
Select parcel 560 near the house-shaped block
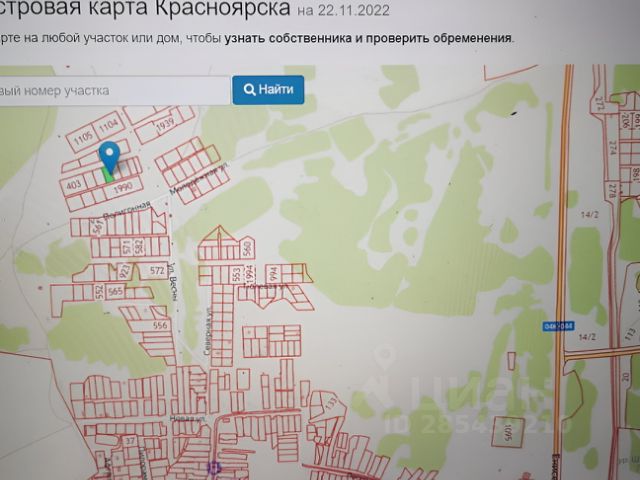pos(246,247)
